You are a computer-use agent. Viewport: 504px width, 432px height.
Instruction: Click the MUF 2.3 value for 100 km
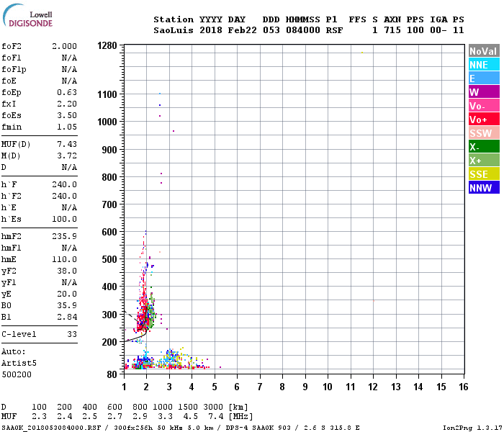(39, 417)
